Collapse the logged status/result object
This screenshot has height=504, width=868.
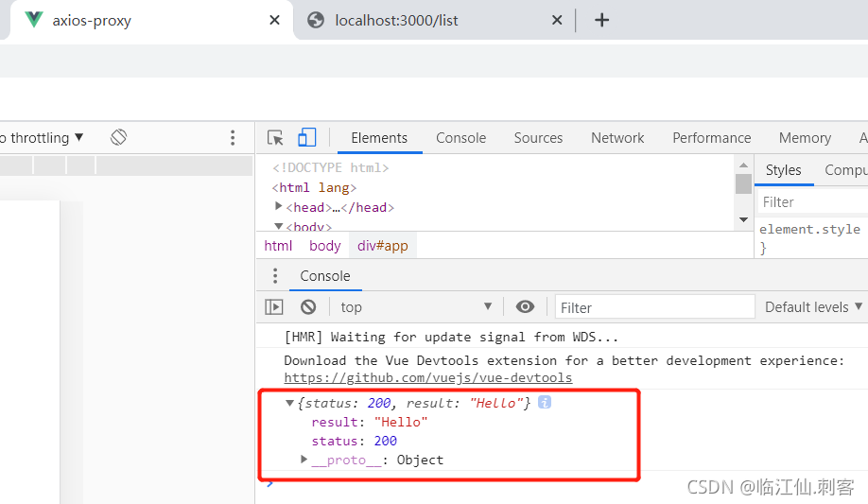click(x=289, y=403)
